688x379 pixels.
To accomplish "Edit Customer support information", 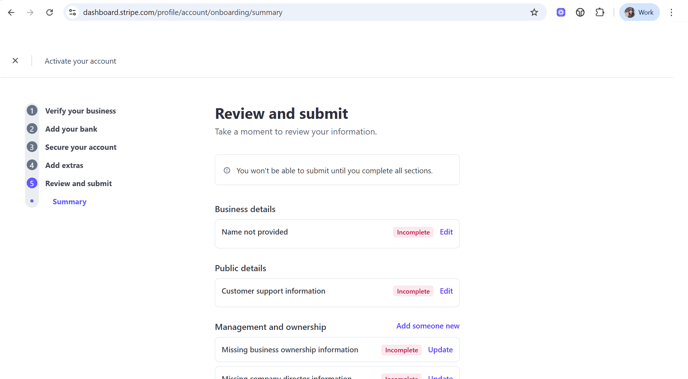I will (x=446, y=291).
